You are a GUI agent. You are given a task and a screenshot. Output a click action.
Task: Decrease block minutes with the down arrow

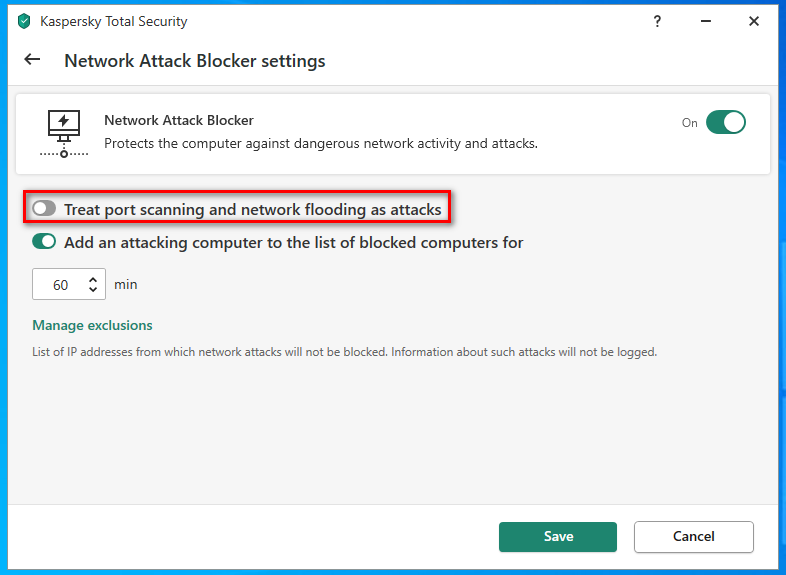pos(93,290)
